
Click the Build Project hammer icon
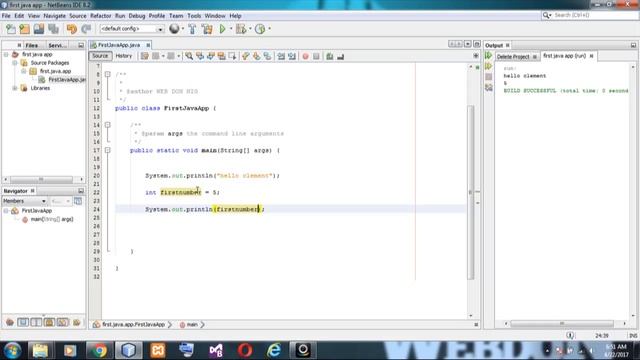(x=192, y=29)
